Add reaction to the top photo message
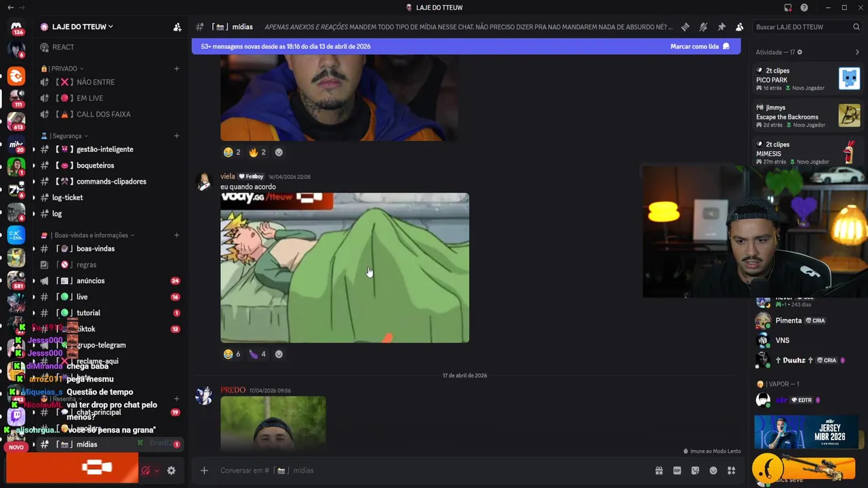 (x=279, y=152)
